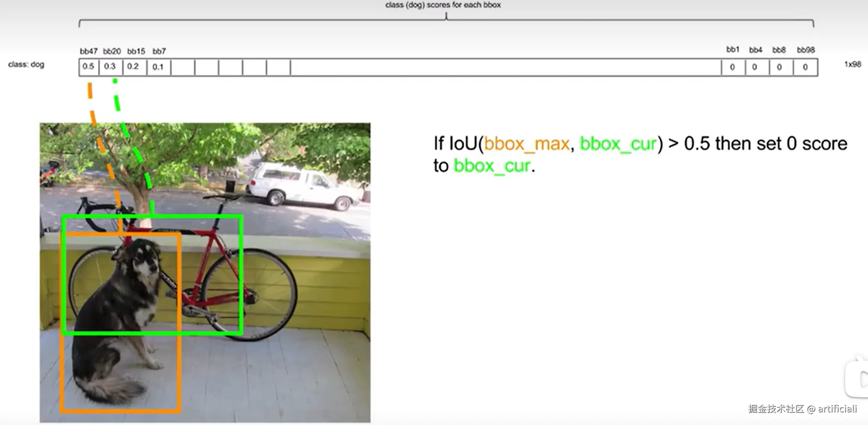Click the bb8 zero score cell
The image size is (868, 425).
pyautogui.click(x=781, y=67)
